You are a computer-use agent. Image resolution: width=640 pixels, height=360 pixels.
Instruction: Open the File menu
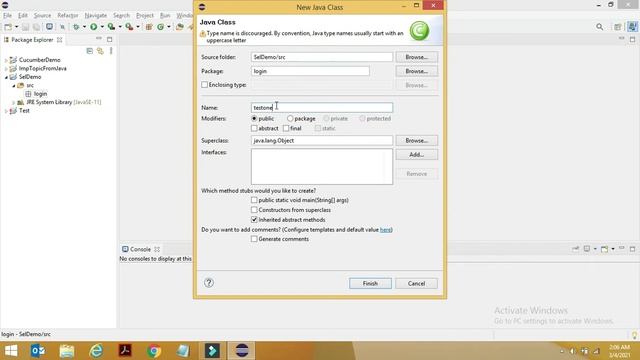pos(7,15)
